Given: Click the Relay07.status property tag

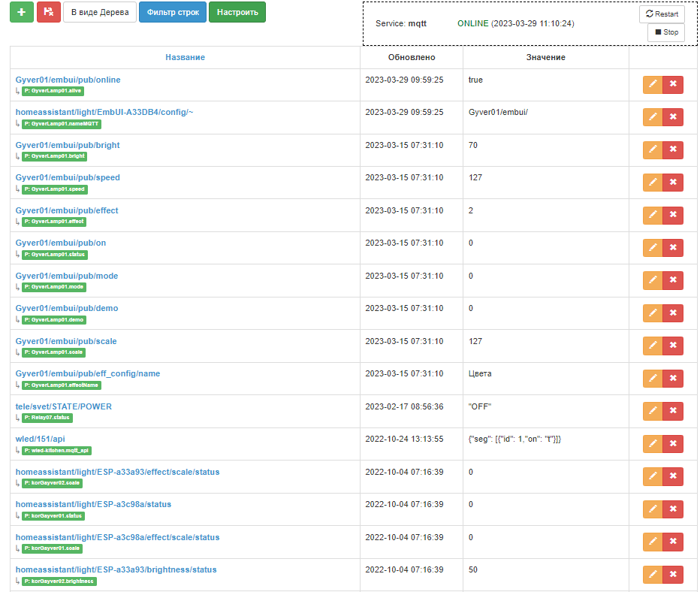Looking at the screenshot, I should [x=47, y=418].
